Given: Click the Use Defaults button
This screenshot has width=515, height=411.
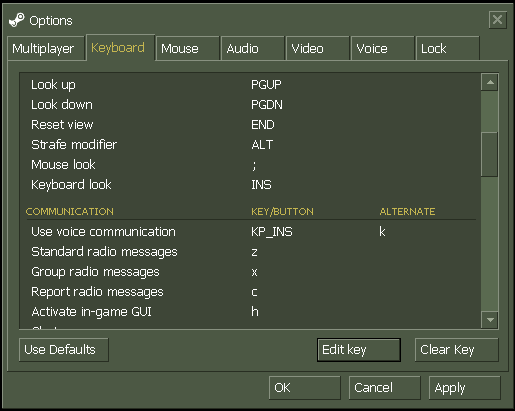Looking at the screenshot, I should (x=64, y=350).
